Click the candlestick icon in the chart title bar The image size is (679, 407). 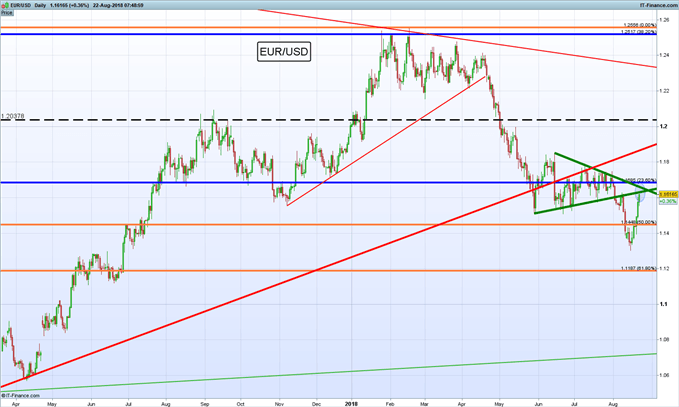pos(5,5)
